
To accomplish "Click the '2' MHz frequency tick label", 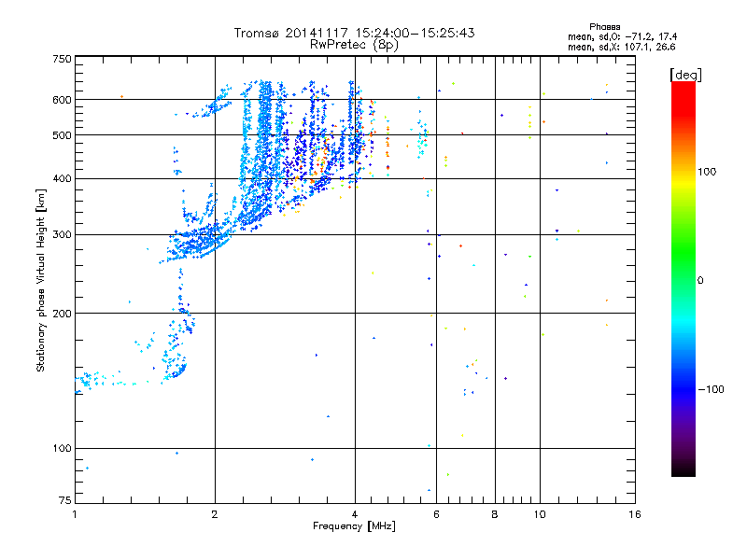I will [x=215, y=514].
